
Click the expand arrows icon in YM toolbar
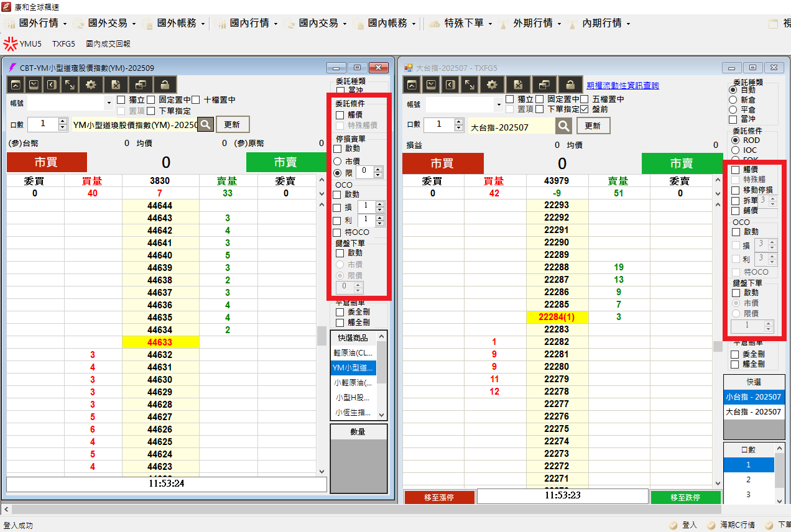(x=70, y=85)
